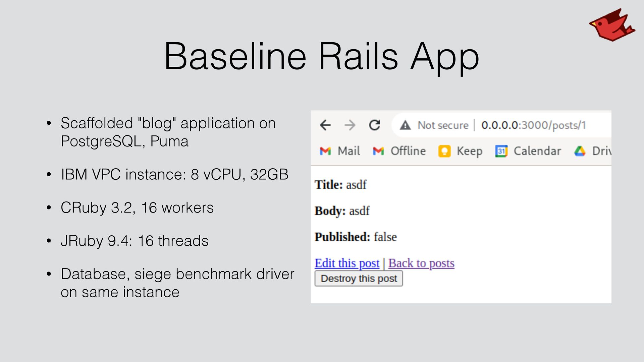
Task: Click the Baseline Rails App title
Action: tap(322, 56)
